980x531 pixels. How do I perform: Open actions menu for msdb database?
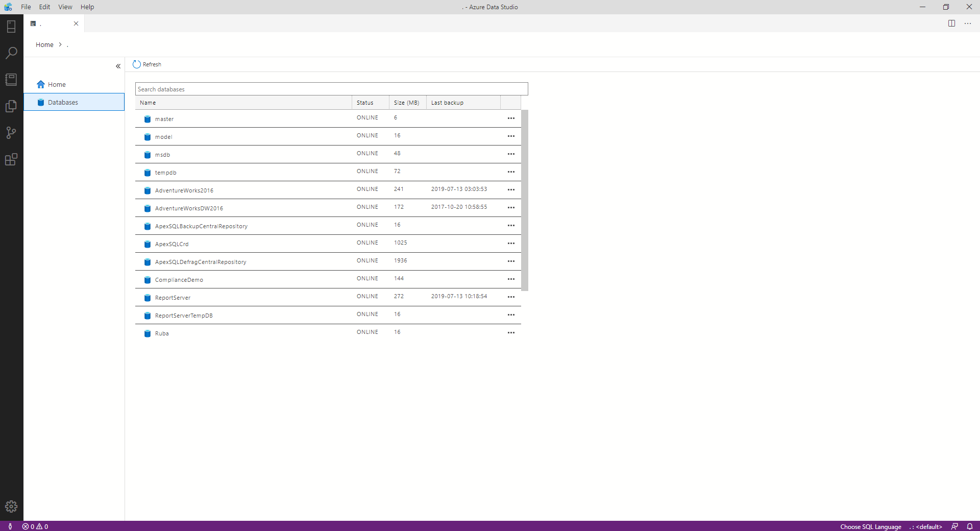[x=511, y=154]
